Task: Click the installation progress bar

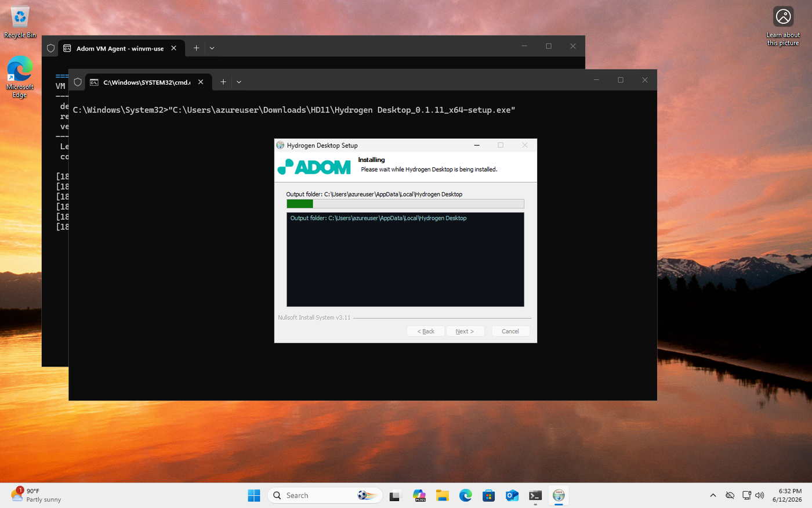Action: click(405, 204)
